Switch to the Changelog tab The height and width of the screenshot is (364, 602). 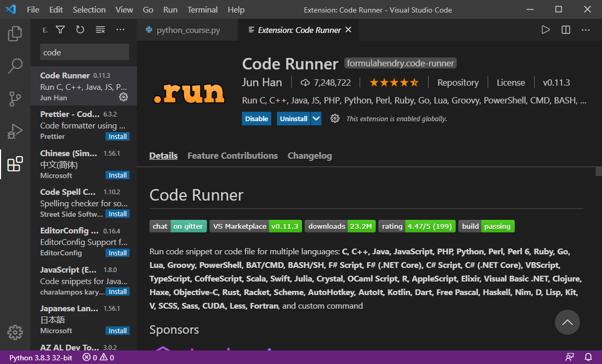pos(309,156)
